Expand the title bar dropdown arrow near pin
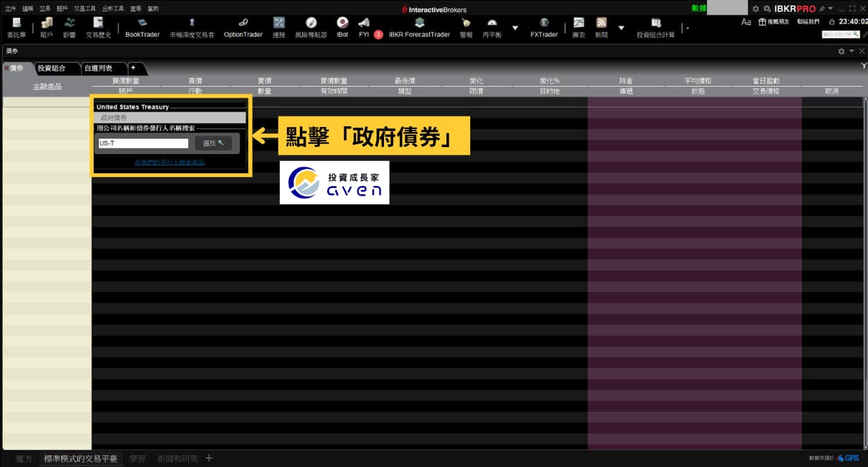This screenshot has width=868, height=467. (x=831, y=9)
